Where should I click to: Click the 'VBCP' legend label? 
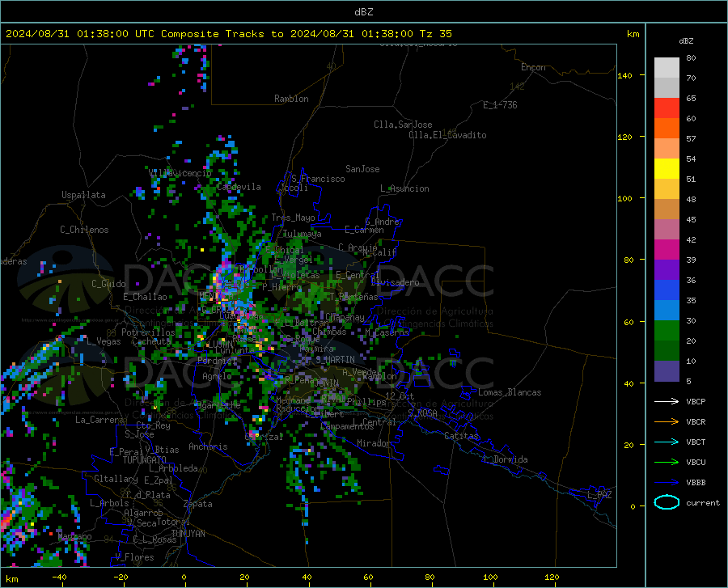[696, 401]
